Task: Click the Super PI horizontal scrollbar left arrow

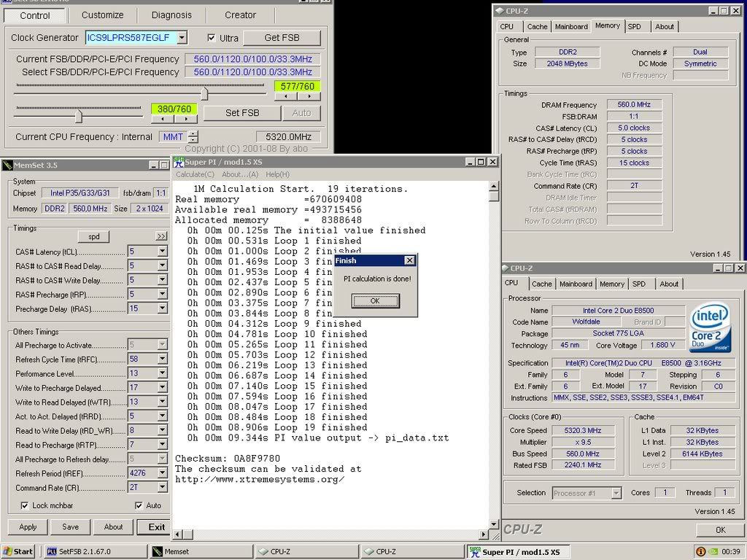Action: pyautogui.click(x=177, y=534)
